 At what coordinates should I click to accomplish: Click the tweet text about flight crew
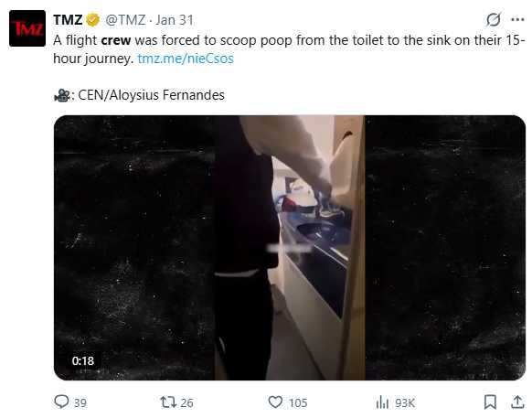click(x=289, y=49)
